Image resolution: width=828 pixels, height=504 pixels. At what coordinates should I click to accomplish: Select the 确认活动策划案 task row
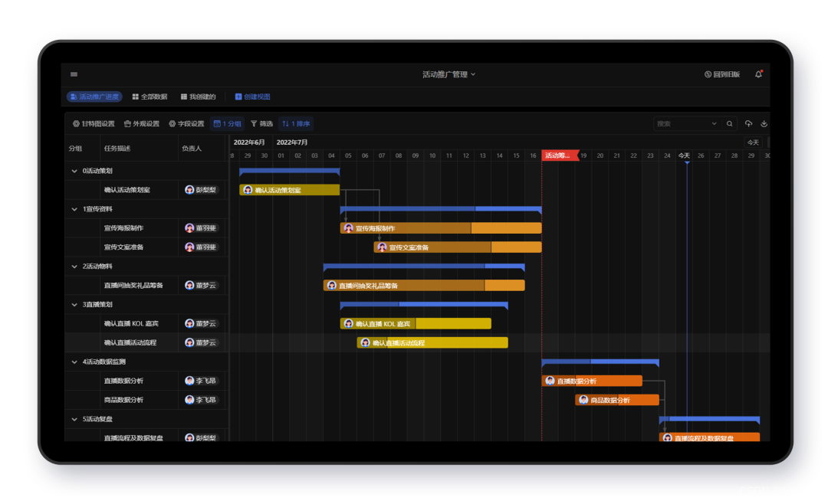(x=146, y=190)
